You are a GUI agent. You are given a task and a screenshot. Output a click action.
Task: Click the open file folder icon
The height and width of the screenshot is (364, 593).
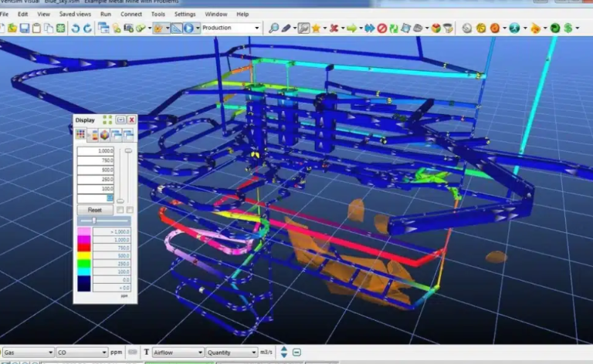pos(12,29)
